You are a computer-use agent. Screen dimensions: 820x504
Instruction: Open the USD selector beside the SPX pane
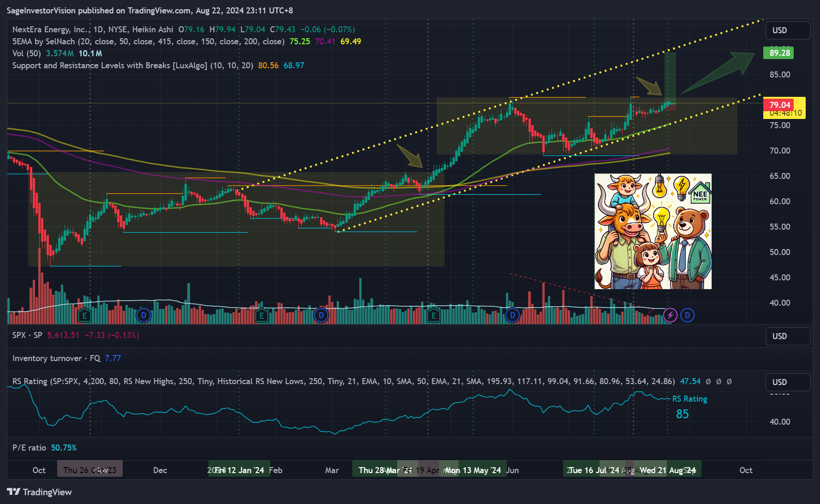point(788,336)
